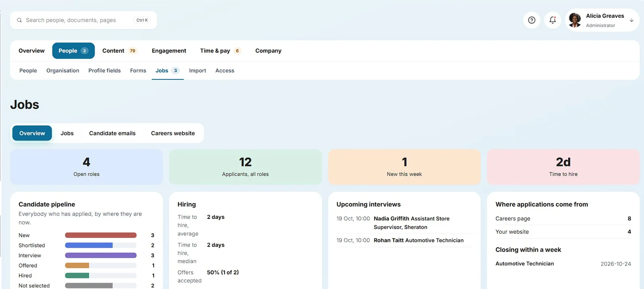Open the Import sub-tab

(198, 71)
